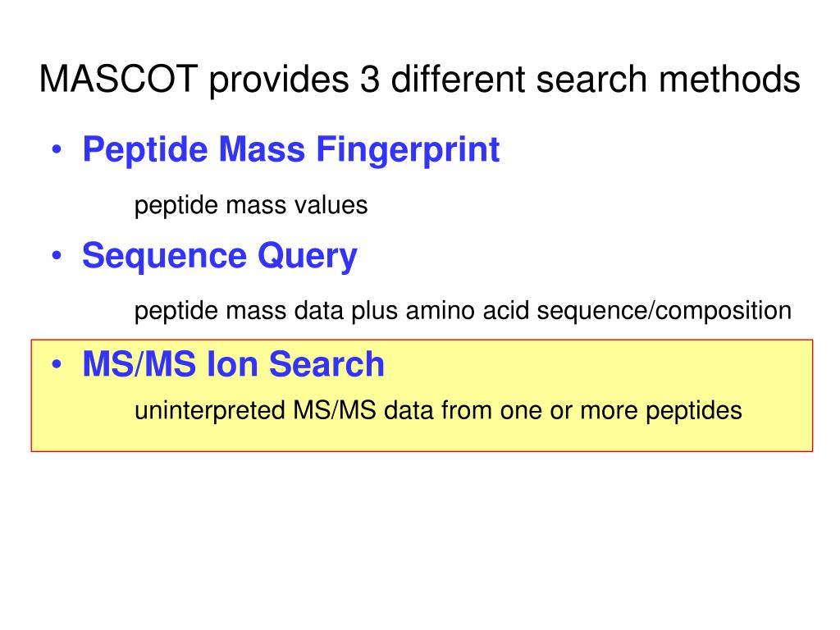Select the Peptide Mass Fingerprint heading
The image size is (840, 630).
click(291, 149)
